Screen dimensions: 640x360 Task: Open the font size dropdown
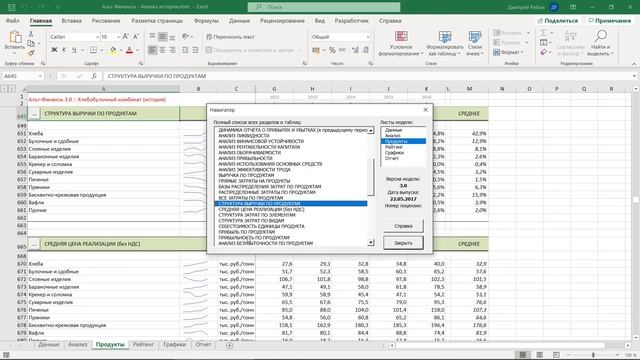point(118,37)
